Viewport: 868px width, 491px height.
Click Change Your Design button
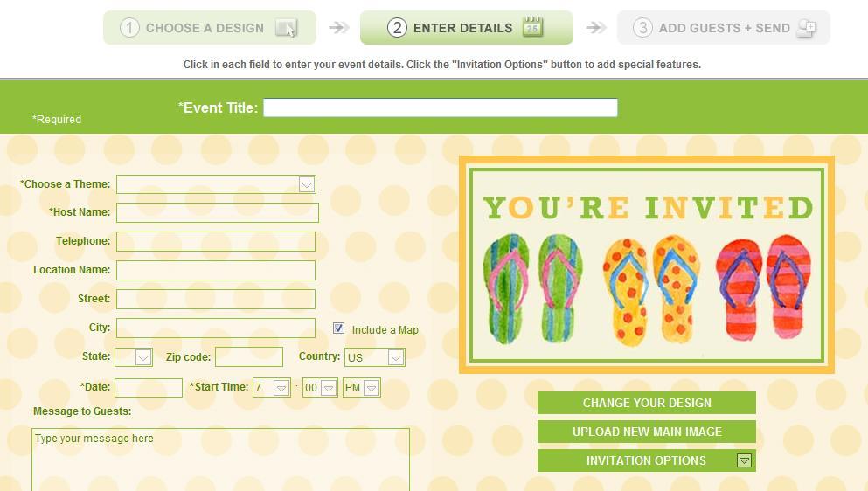click(647, 403)
